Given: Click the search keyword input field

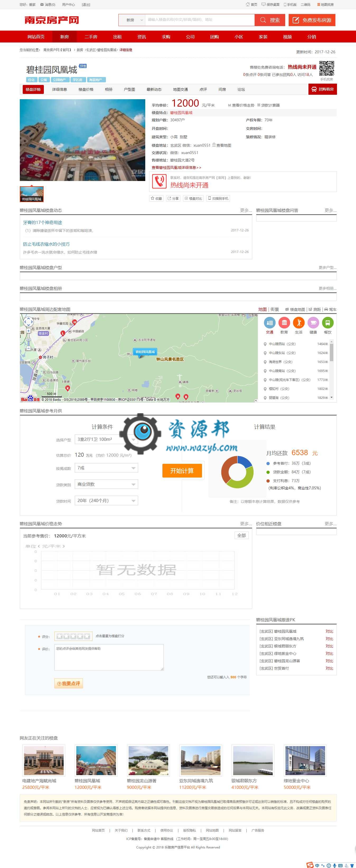Looking at the screenshot, I should pos(200,20).
